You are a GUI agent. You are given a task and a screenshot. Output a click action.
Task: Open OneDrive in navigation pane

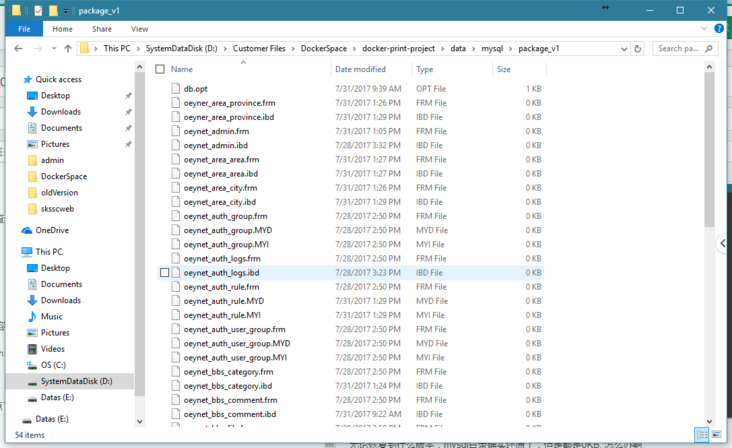point(52,230)
